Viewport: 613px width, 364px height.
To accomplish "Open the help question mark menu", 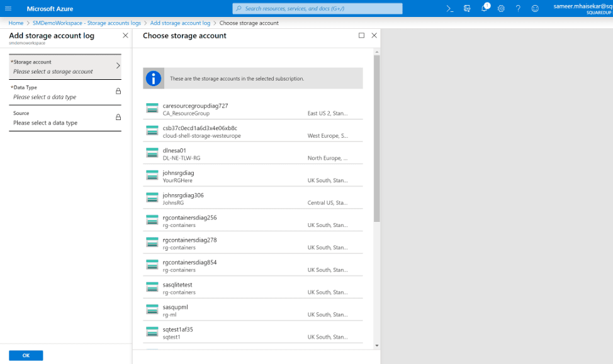I will coord(518,8).
